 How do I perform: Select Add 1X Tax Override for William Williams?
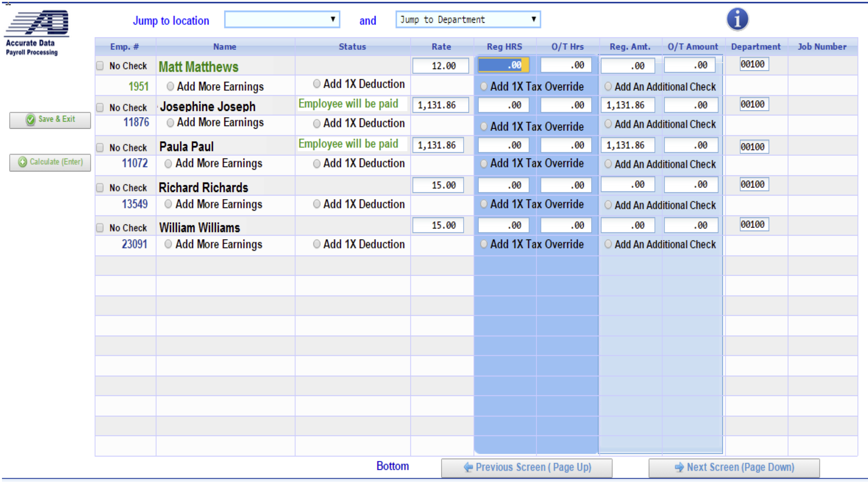[484, 244]
